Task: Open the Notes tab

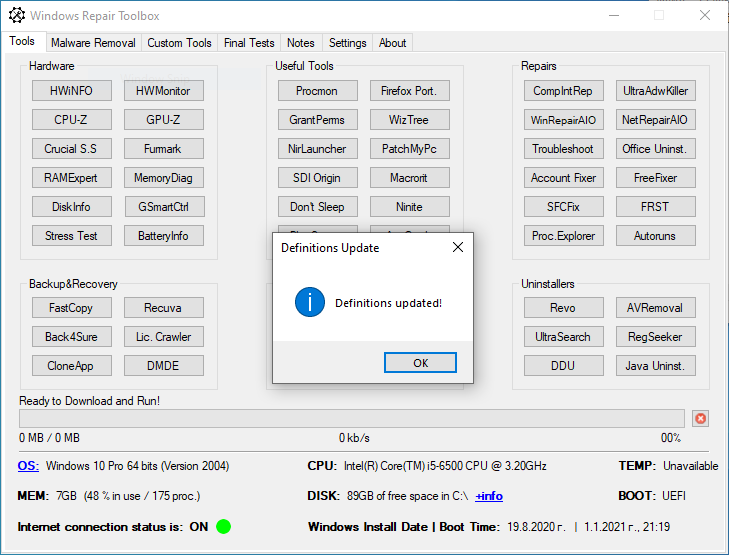Action: (x=301, y=43)
